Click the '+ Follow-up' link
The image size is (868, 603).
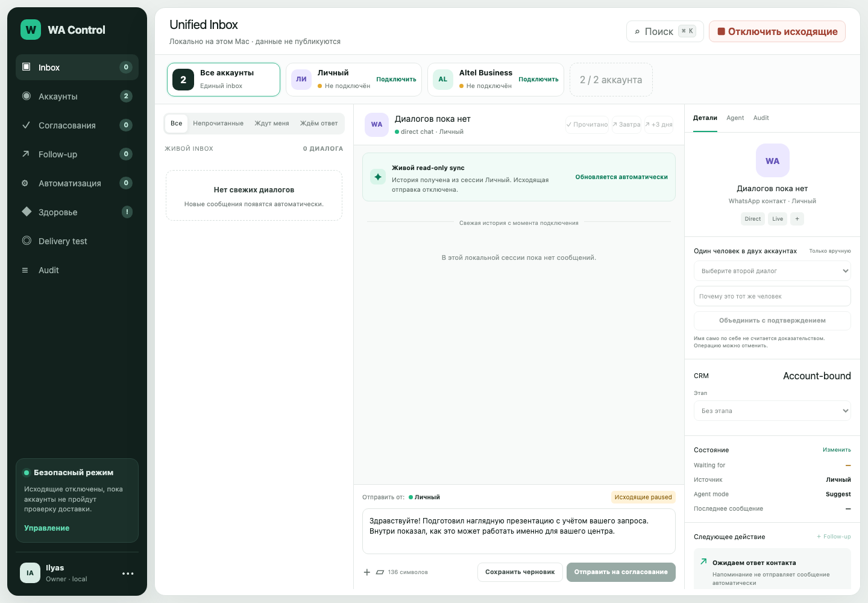[834, 537]
